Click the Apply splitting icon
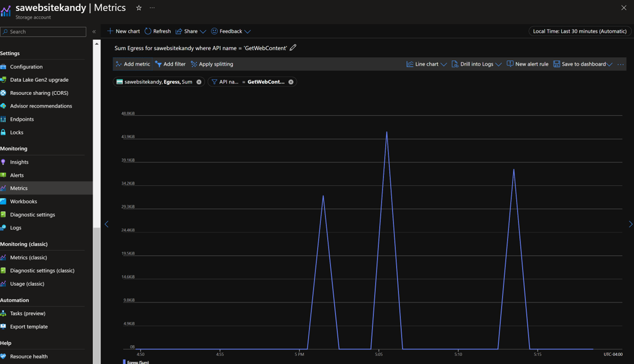The height and width of the screenshot is (364, 634). pos(194,64)
